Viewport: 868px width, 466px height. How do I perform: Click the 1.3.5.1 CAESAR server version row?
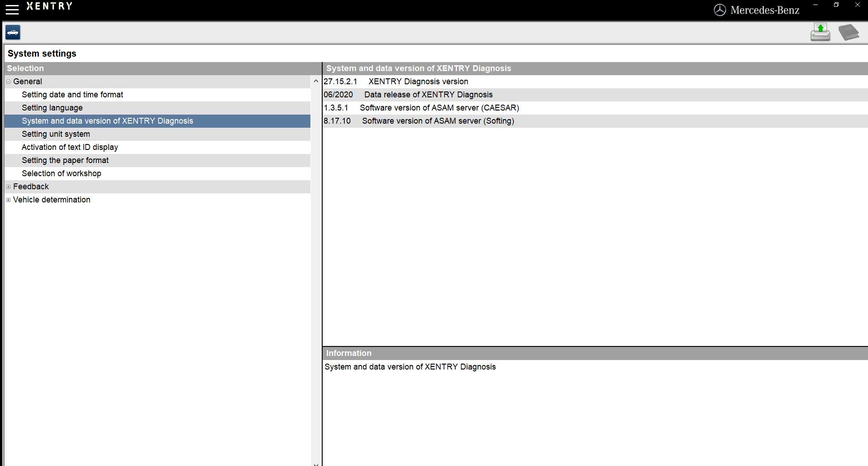(595, 108)
